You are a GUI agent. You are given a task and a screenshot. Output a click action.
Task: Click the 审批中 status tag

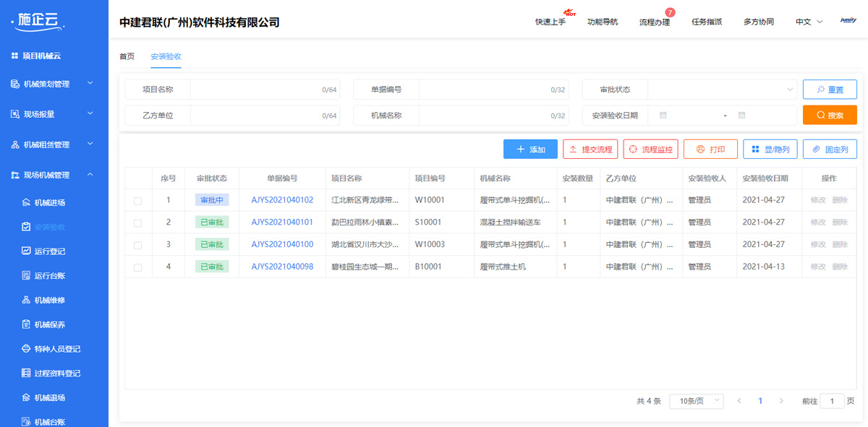[x=211, y=200]
